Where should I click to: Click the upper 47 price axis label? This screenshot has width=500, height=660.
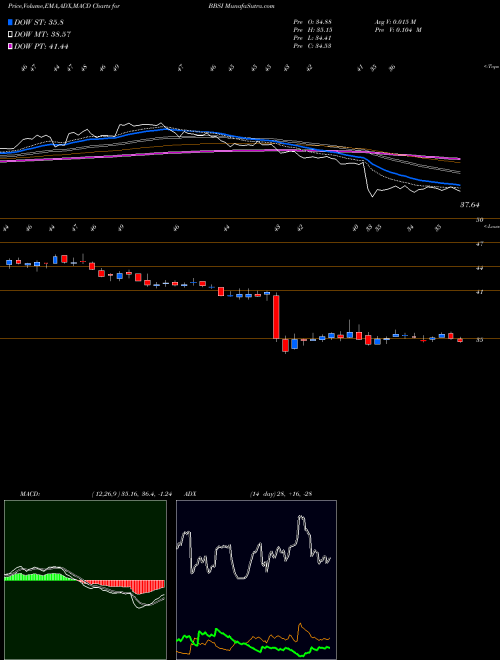[x=479, y=244]
